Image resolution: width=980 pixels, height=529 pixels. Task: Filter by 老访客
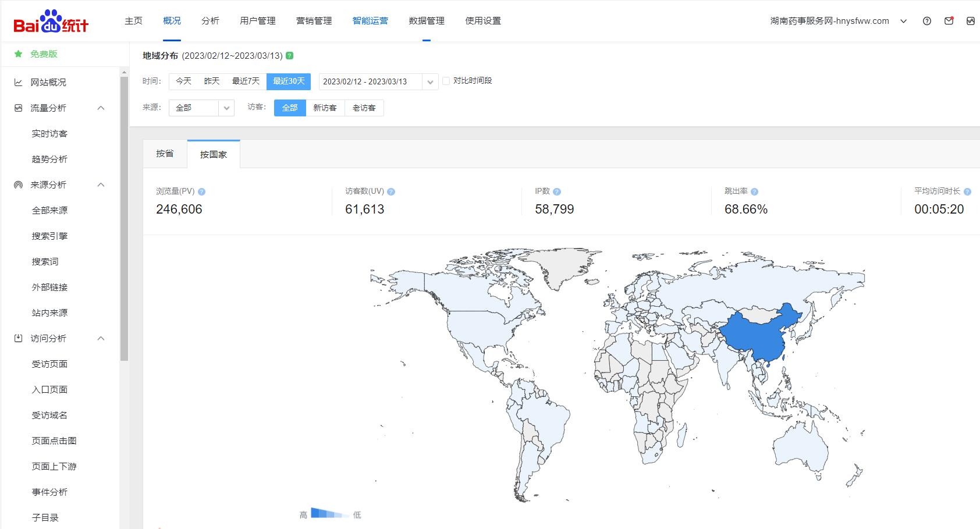point(364,108)
